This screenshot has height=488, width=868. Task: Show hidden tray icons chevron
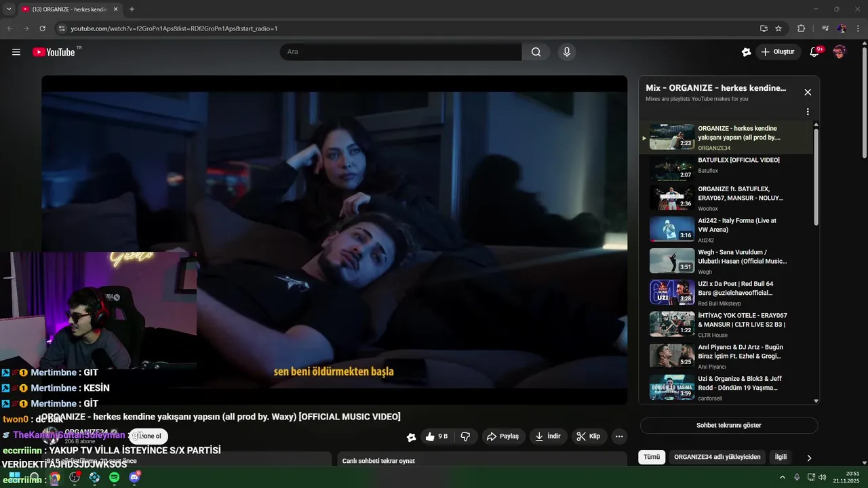pyautogui.click(x=782, y=477)
